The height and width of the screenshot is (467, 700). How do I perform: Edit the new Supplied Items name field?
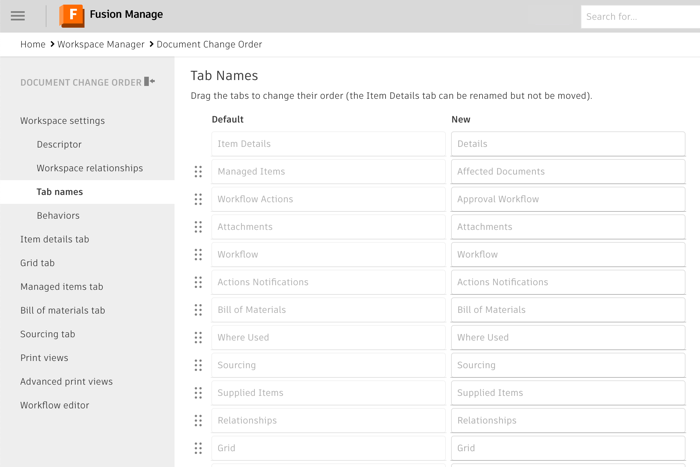568,393
